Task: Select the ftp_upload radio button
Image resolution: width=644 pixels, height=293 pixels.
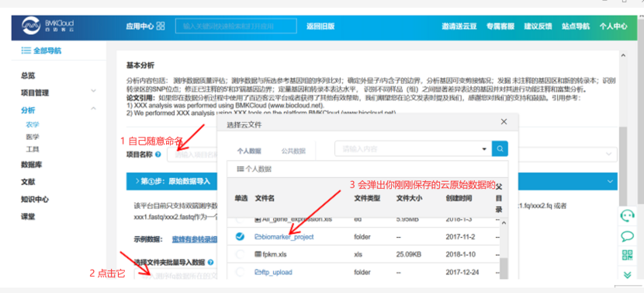Action: [240, 272]
